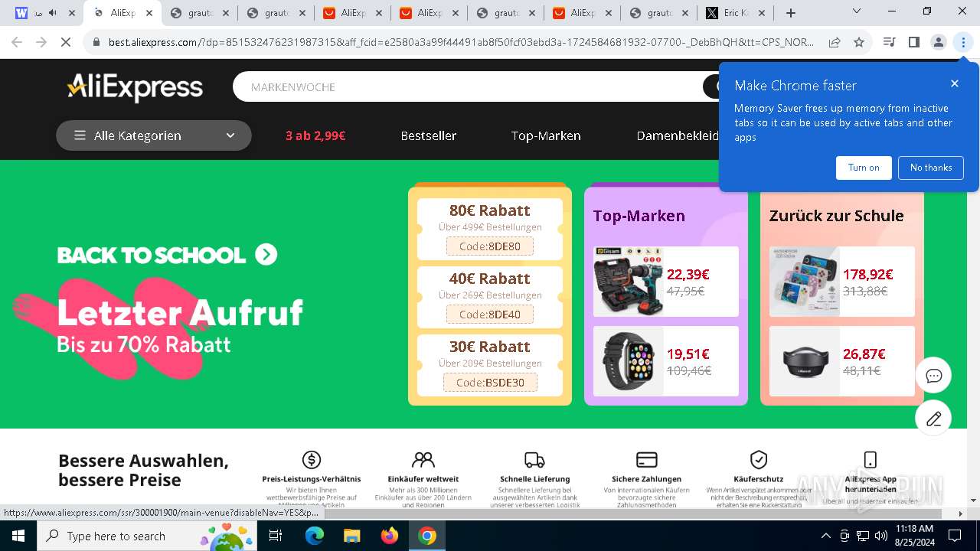
Task: Open Zurück zur Schule section heading
Action: tap(836, 216)
